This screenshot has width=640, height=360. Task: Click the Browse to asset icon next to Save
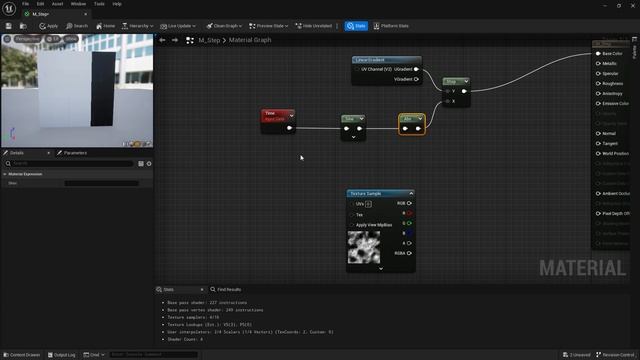coord(23,26)
